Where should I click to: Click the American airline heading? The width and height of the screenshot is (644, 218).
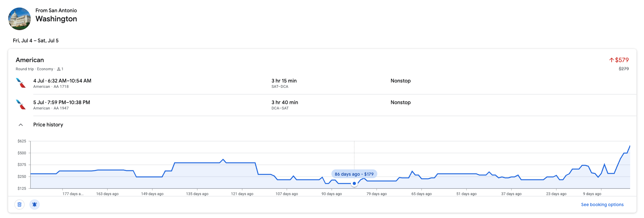pos(30,60)
